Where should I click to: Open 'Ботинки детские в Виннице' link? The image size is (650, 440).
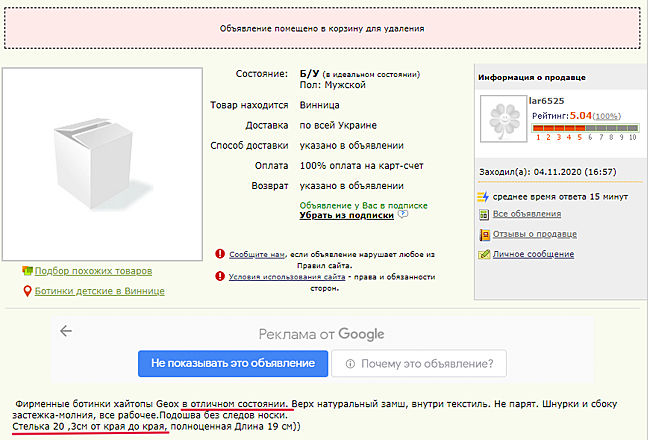[x=99, y=291]
